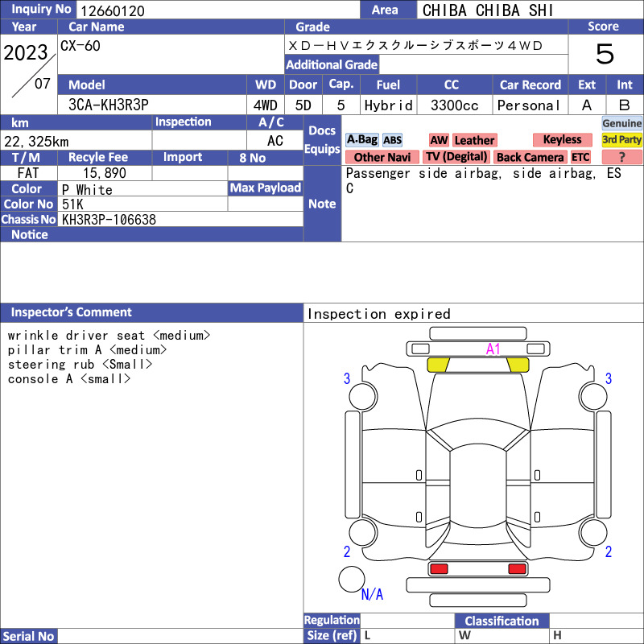This screenshot has height=644, width=644.
Task: Click the ETC equipment badge
Action: tap(580, 157)
